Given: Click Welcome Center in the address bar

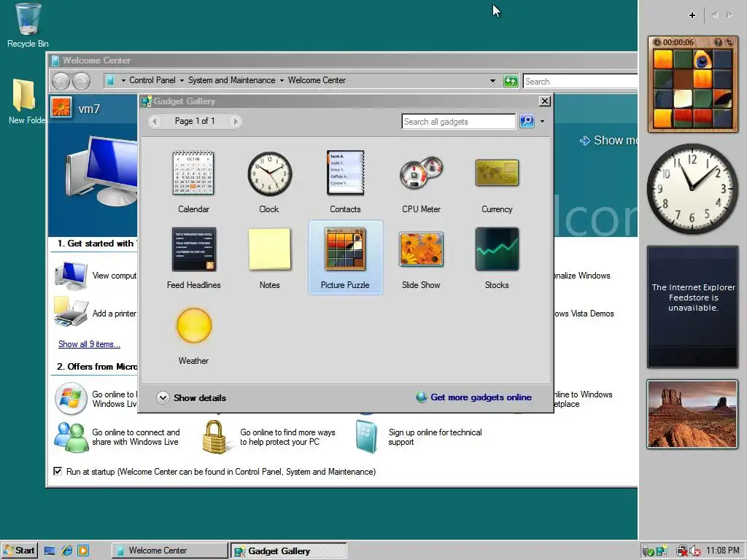Looking at the screenshot, I should [x=317, y=80].
